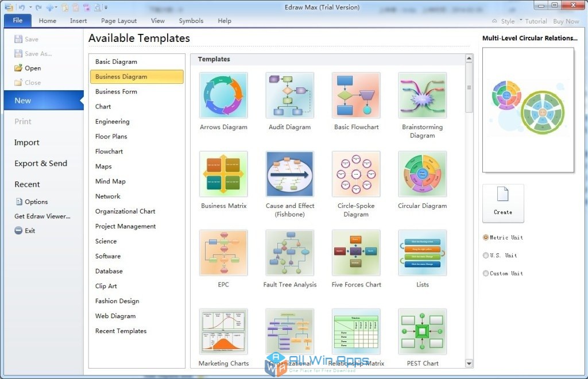Viewport: 588px width, 379px height.
Task: Select New in the File sidebar
Action: [44, 100]
